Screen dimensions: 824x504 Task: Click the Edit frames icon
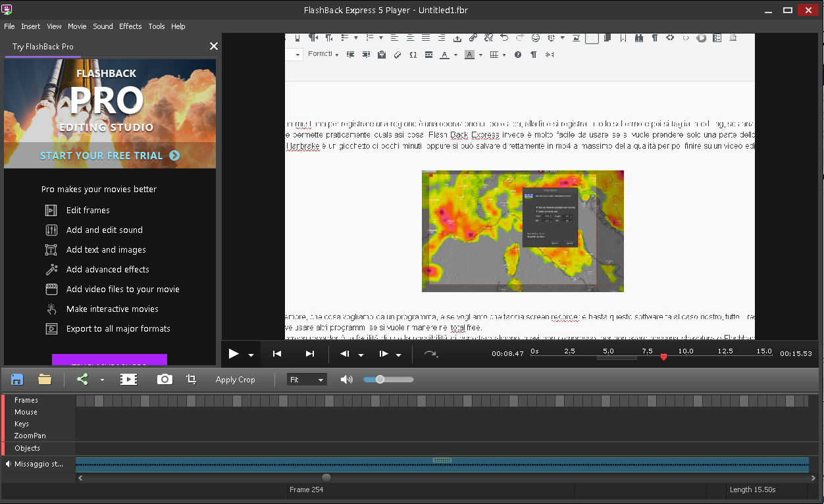tap(51, 211)
